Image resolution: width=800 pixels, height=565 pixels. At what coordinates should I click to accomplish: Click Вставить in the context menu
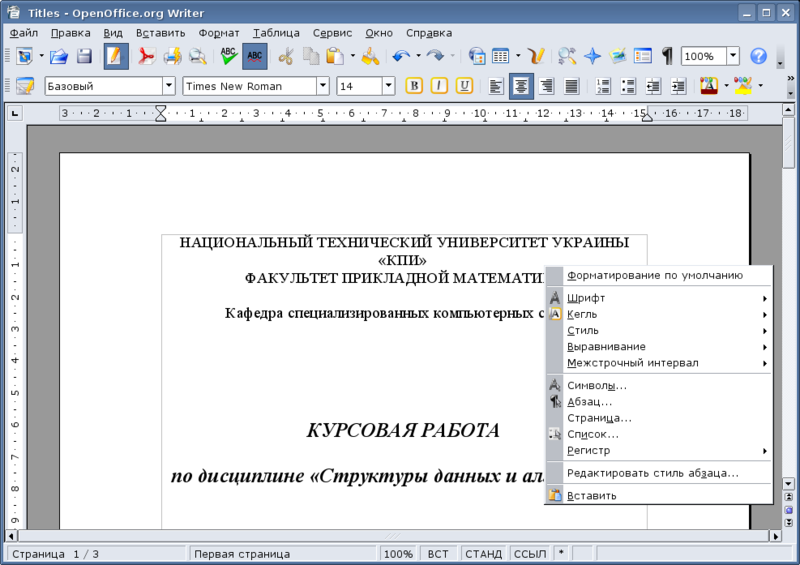coord(658,496)
